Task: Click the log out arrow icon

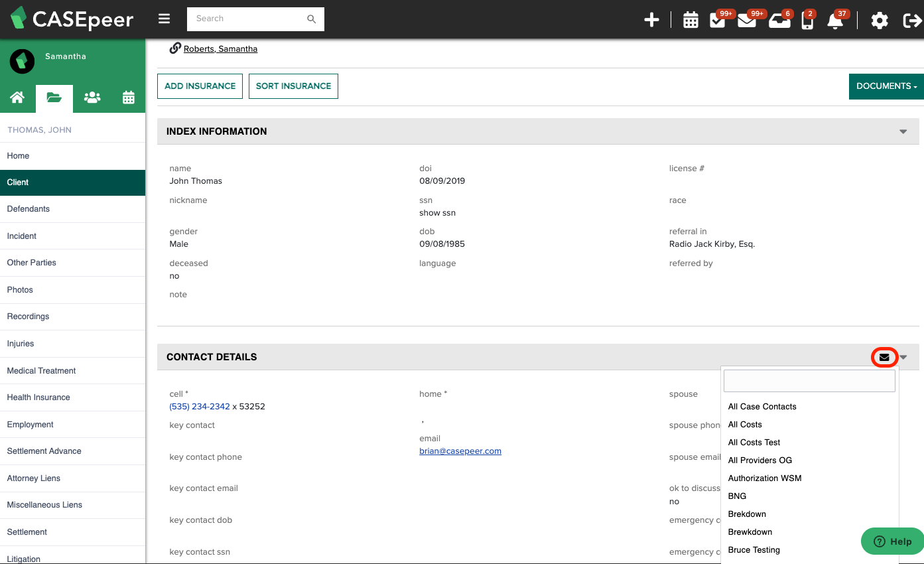Action: coord(911,20)
